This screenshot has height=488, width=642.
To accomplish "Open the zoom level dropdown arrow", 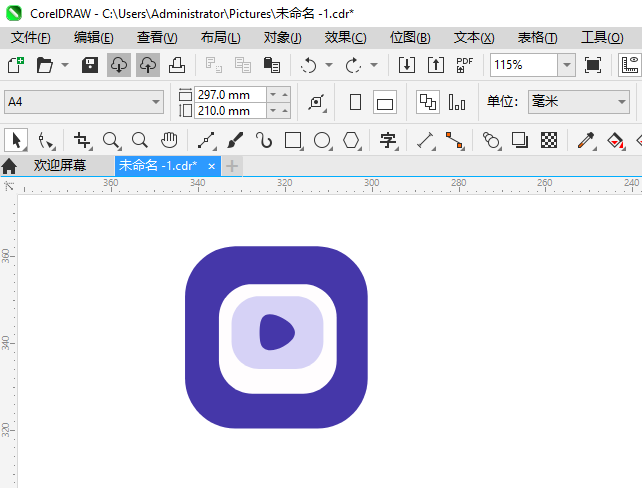I will coord(567,65).
